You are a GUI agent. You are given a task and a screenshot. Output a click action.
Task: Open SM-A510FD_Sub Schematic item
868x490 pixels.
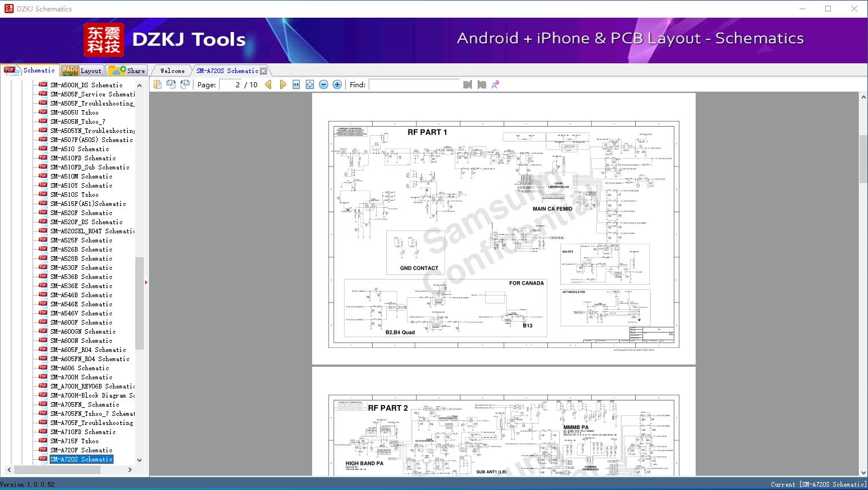pyautogui.click(x=90, y=167)
